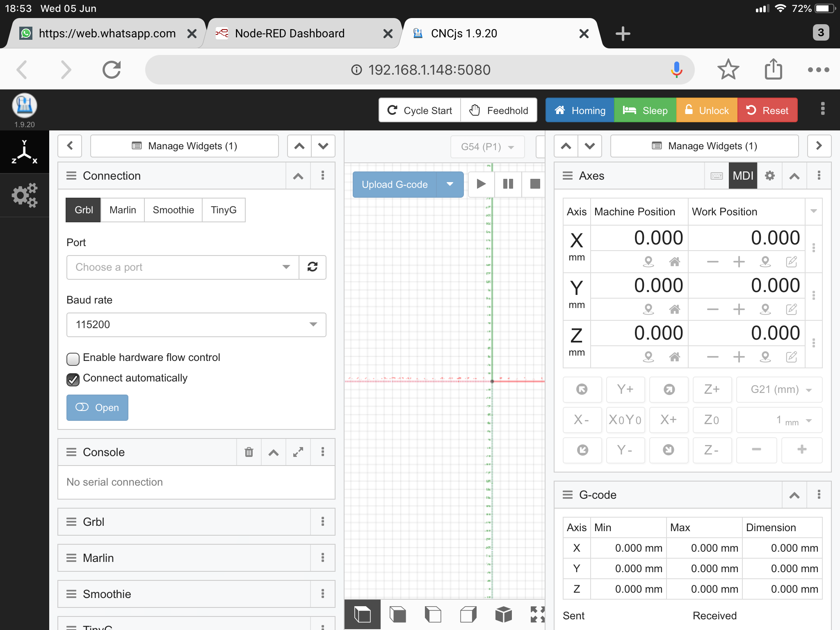Open Upload G-code dropdown arrow
The width and height of the screenshot is (840, 630).
pyautogui.click(x=450, y=184)
